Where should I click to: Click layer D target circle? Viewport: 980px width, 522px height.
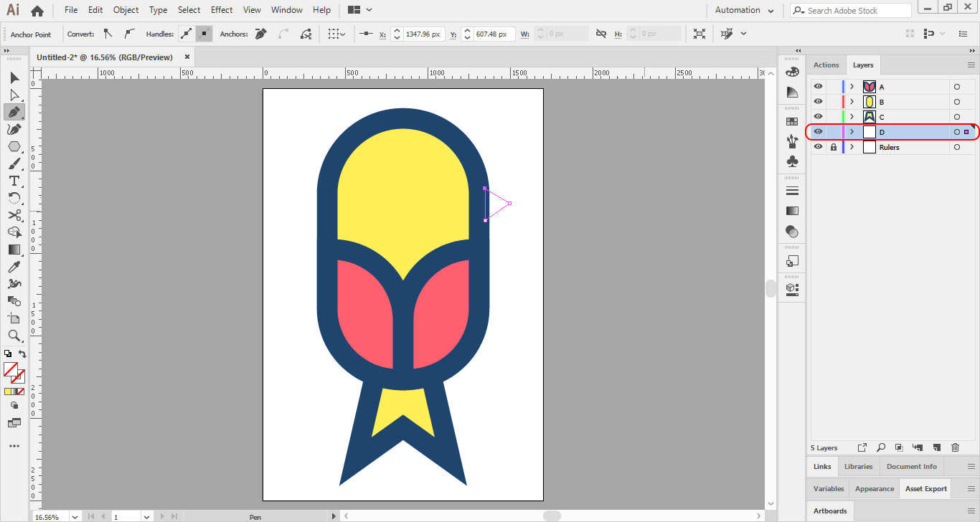click(957, 132)
